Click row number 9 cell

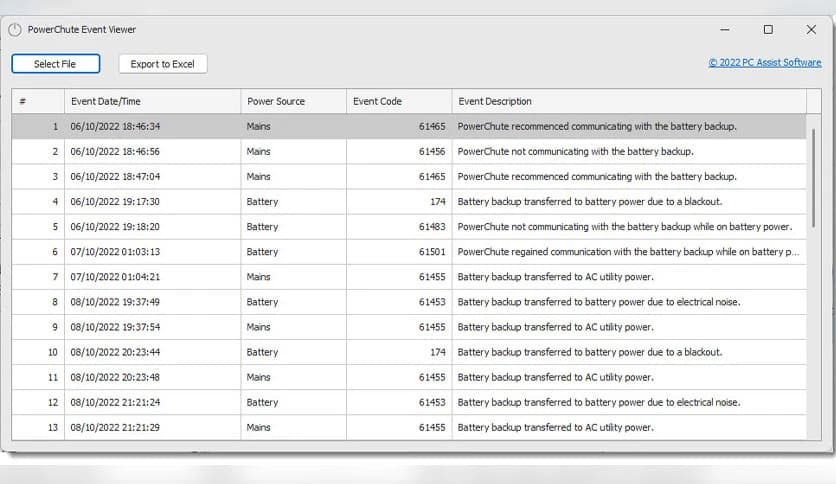(x=38, y=327)
